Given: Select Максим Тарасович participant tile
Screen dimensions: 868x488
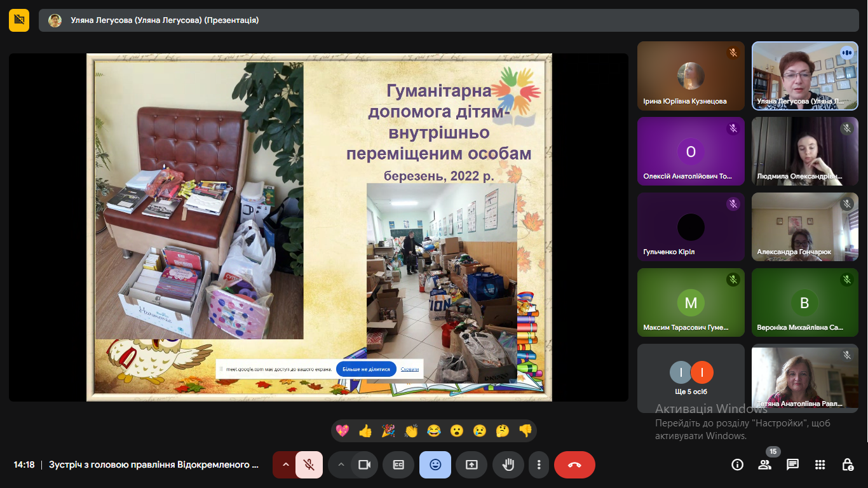Looking at the screenshot, I should [691, 302].
